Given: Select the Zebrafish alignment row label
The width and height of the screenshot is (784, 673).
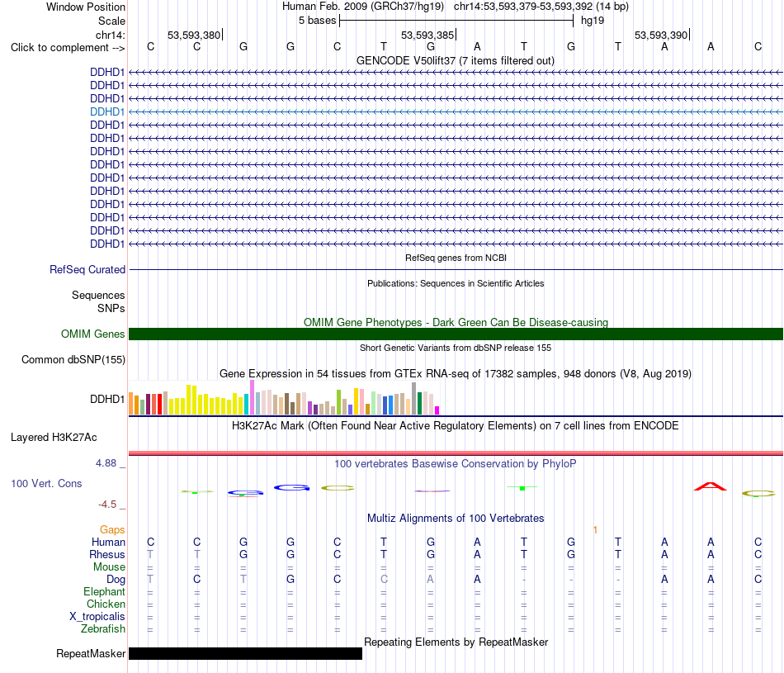Looking at the screenshot, I should 103,629.
